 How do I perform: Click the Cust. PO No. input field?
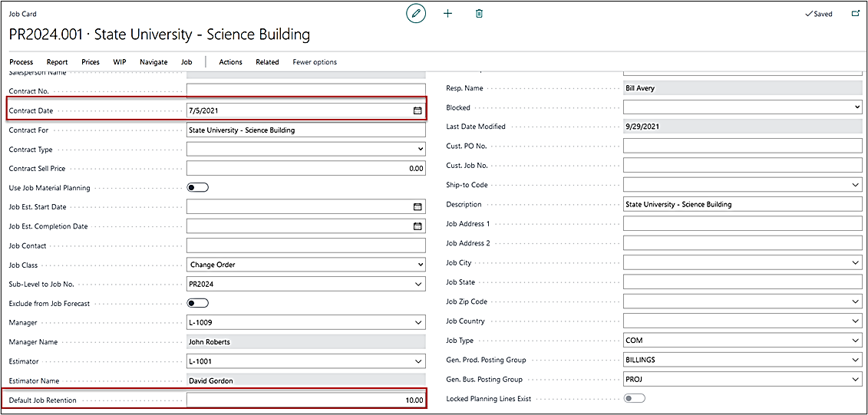click(x=742, y=146)
